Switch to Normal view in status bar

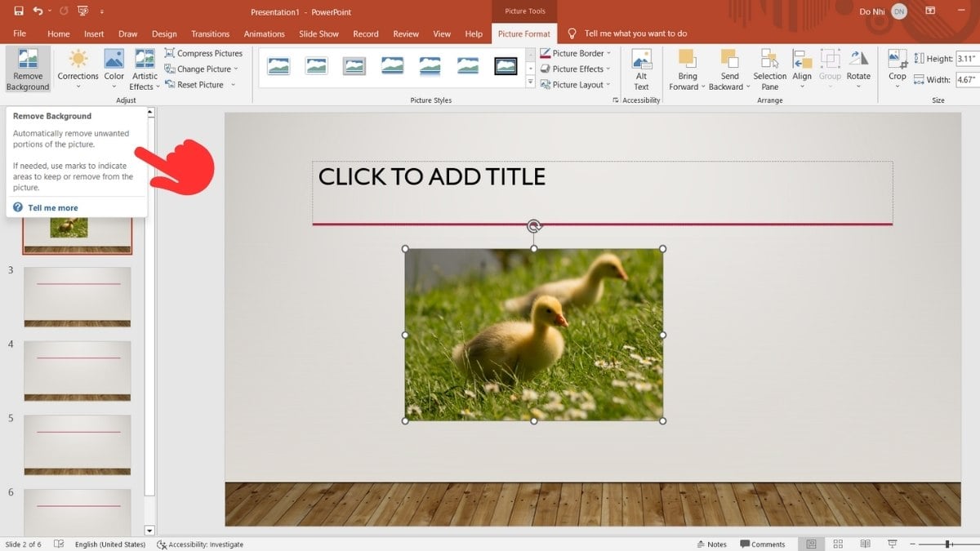[811, 544]
